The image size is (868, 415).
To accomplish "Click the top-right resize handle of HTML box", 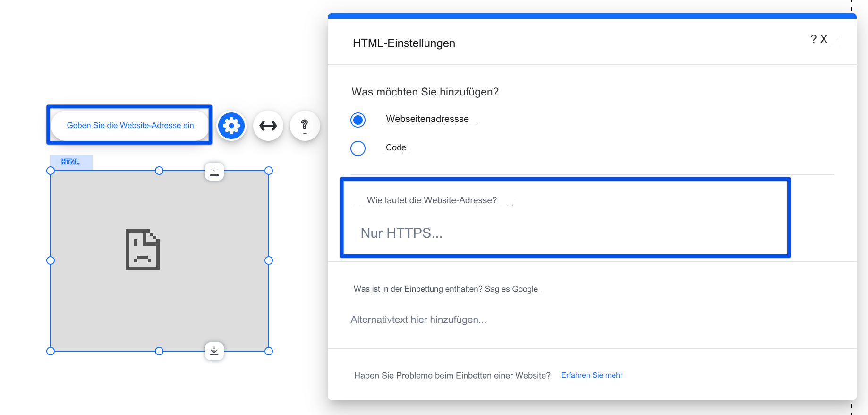I will click(269, 171).
